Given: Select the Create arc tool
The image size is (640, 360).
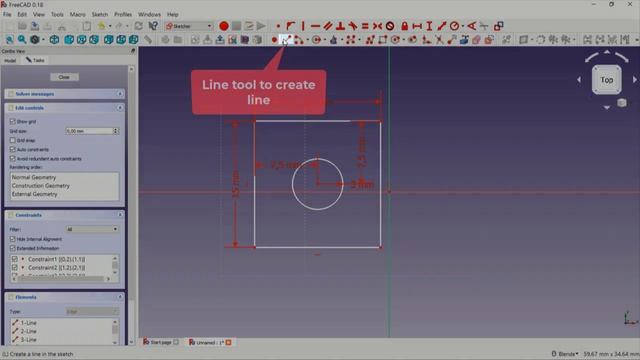Looking at the screenshot, I should [x=299, y=40].
